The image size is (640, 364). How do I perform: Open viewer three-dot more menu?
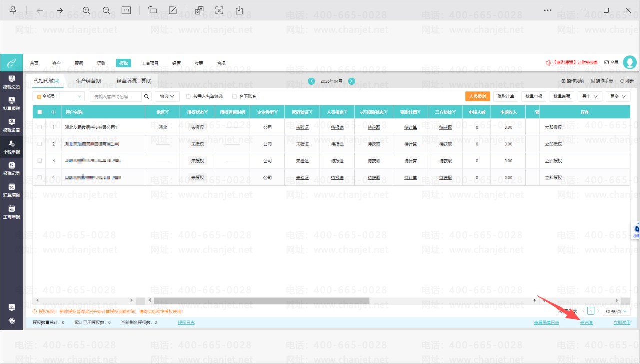tap(548, 10)
